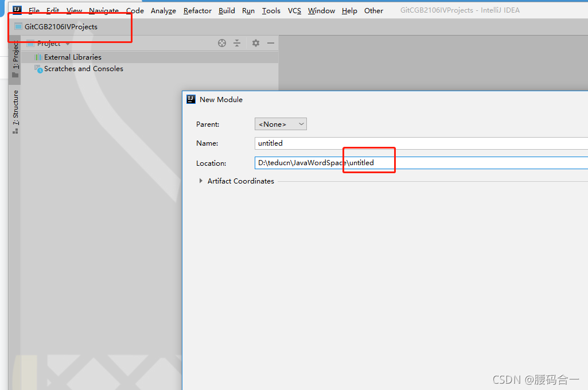Open the Project panel gear settings icon
Viewport: 588px width, 390px height.
(256, 43)
